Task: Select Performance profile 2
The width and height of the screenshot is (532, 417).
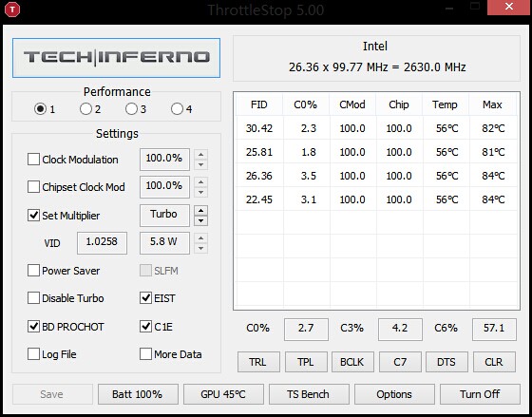Action: point(85,109)
